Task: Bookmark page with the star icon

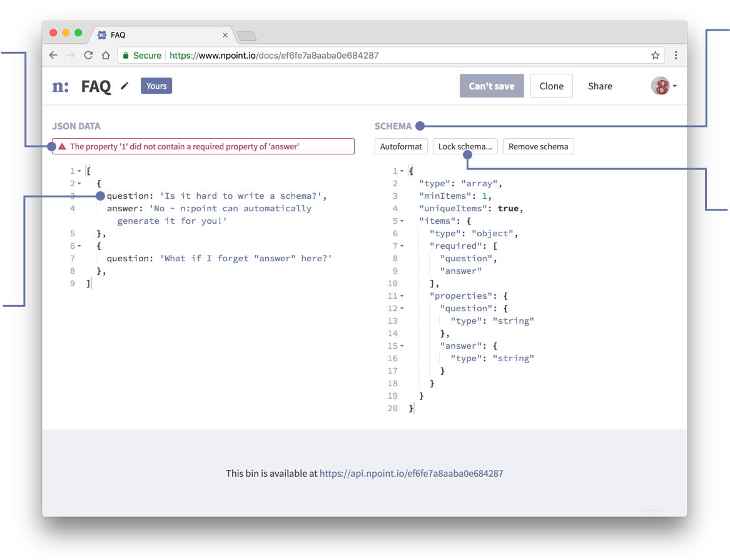Action: click(x=655, y=56)
